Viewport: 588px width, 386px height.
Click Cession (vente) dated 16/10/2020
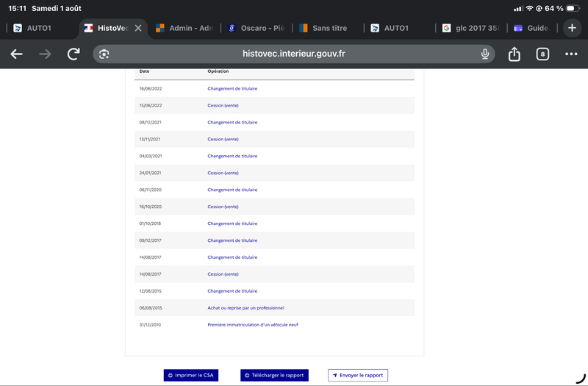pyautogui.click(x=223, y=207)
